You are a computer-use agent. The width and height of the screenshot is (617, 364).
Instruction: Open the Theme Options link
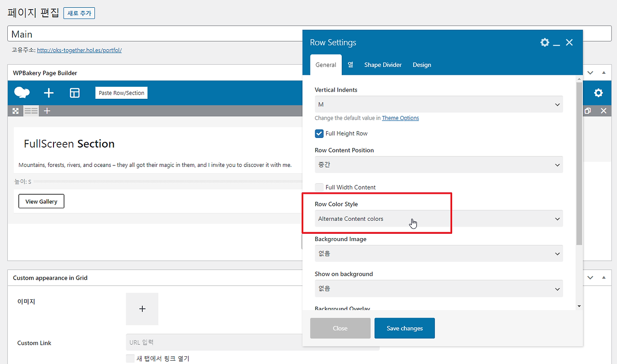click(x=401, y=118)
